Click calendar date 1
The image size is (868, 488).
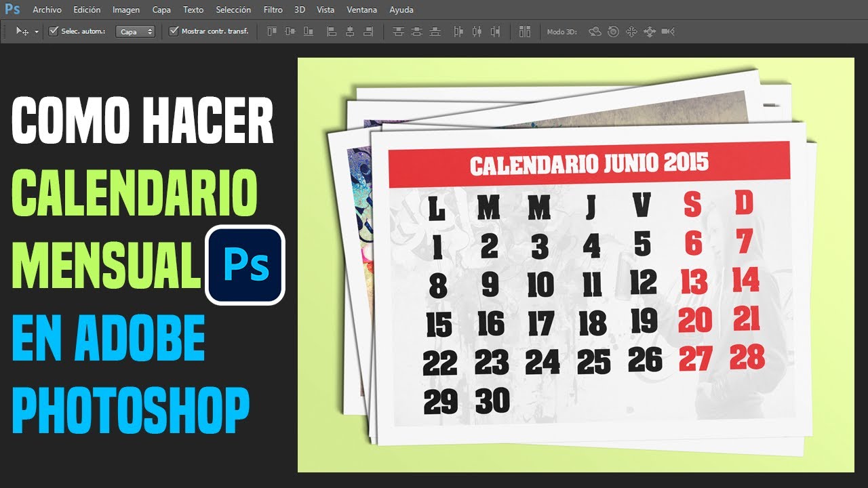(x=437, y=247)
